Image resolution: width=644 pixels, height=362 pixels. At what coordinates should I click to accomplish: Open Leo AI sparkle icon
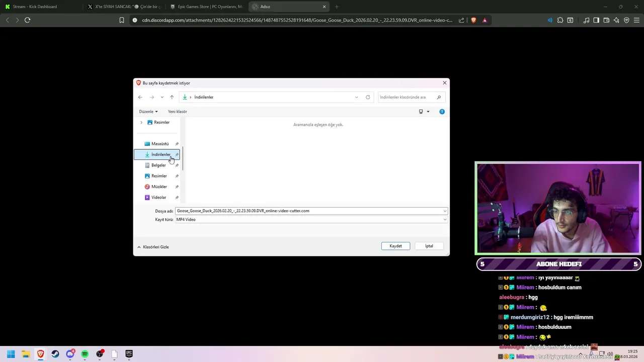coord(616,20)
